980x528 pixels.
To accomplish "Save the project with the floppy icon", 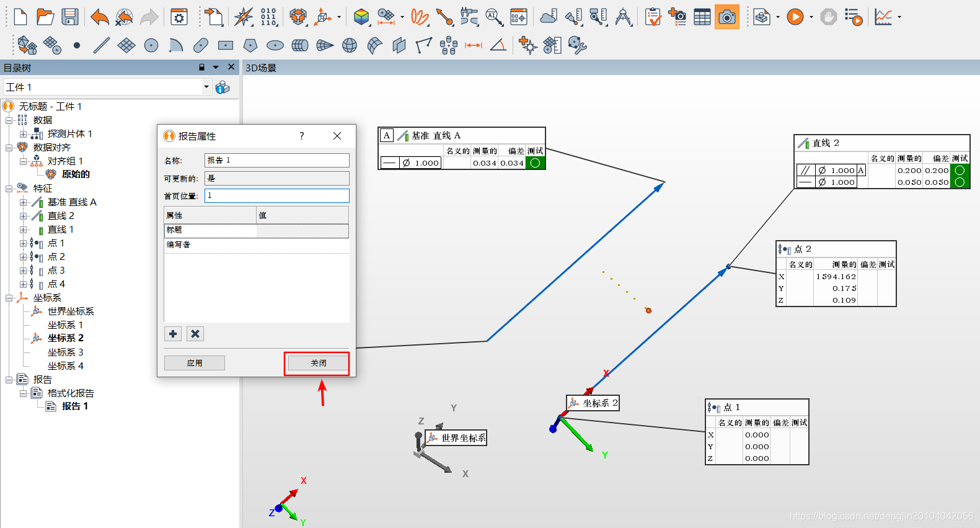I will [x=70, y=17].
